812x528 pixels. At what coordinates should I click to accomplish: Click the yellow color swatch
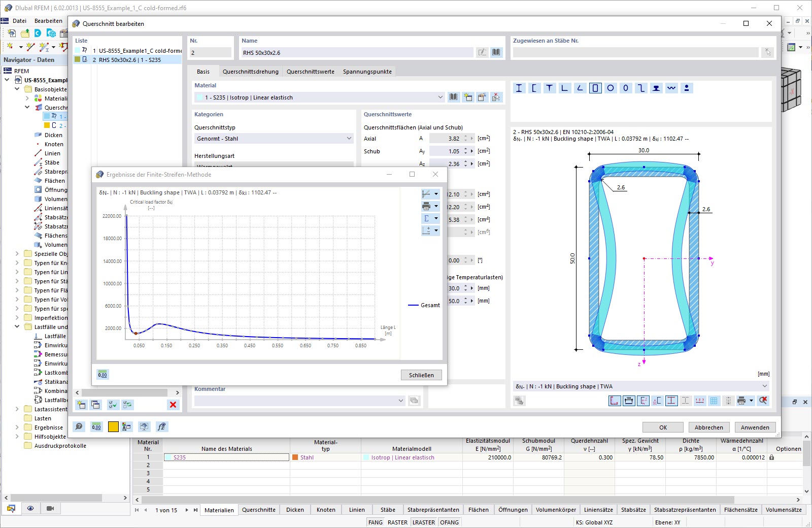click(113, 427)
